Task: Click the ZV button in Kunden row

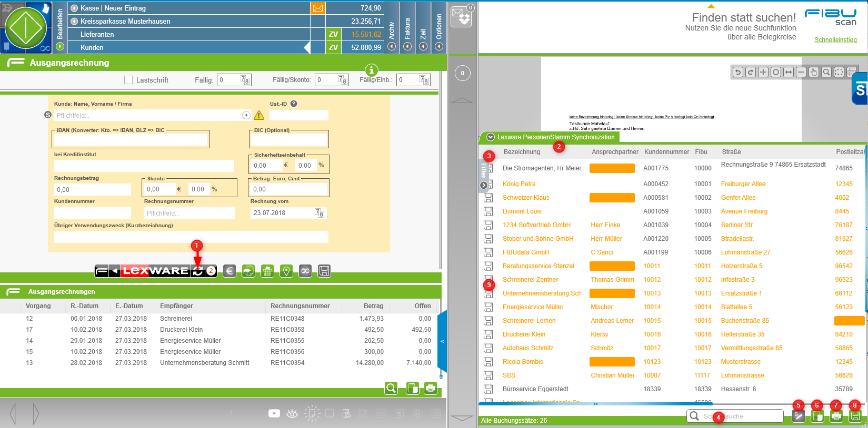Action: pyautogui.click(x=333, y=47)
